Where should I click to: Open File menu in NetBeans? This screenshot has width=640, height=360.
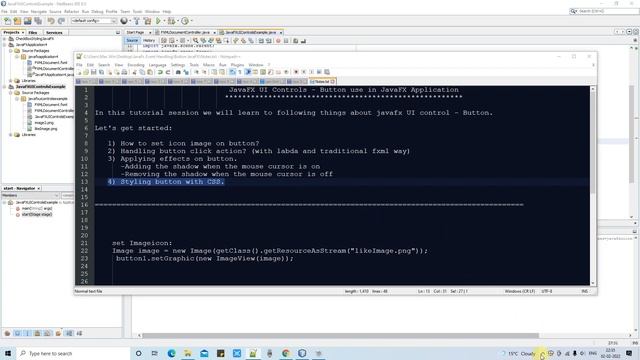(x=4, y=11)
